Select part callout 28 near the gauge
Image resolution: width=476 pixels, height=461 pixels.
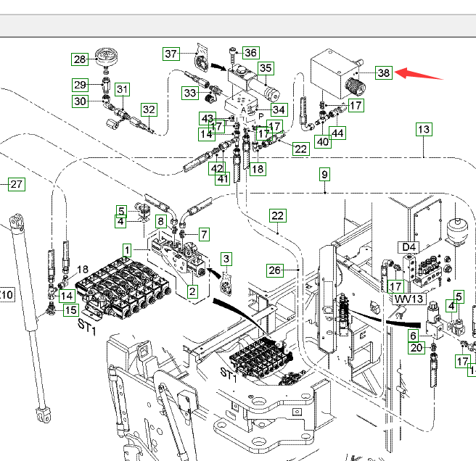tap(80, 59)
